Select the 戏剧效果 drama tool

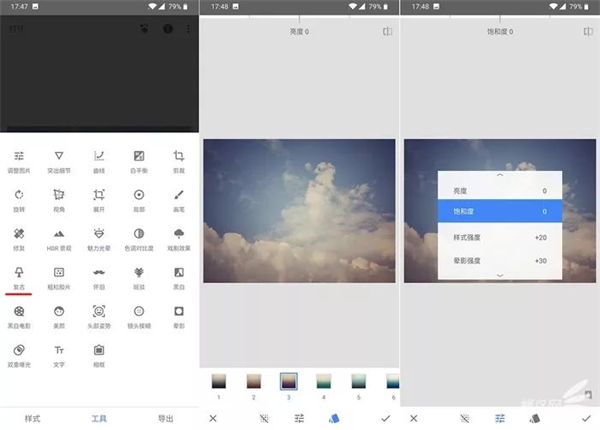click(179, 240)
